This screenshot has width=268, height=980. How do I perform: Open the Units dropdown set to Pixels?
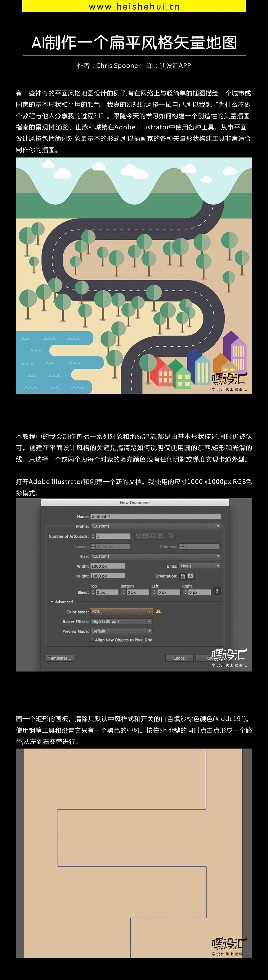(x=200, y=566)
